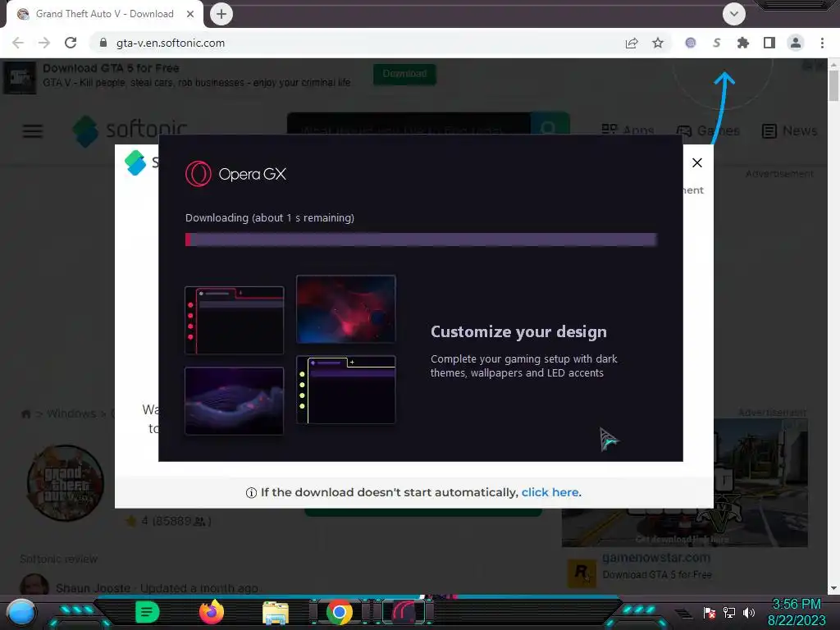Click the Windows breadcrumb link
Image resolution: width=840 pixels, height=630 pixels.
tap(71, 413)
